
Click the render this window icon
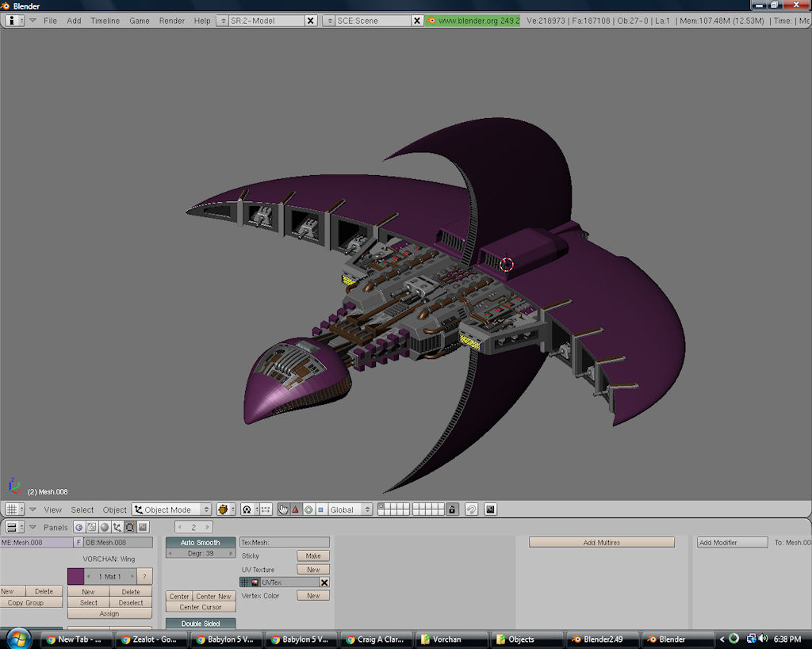pyautogui.click(x=490, y=510)
